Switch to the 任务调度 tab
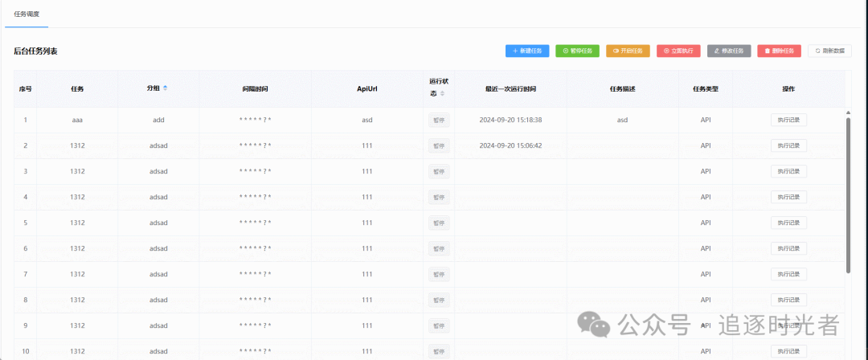This screenshot has width=868, height=360. click(x=27, y=14)
